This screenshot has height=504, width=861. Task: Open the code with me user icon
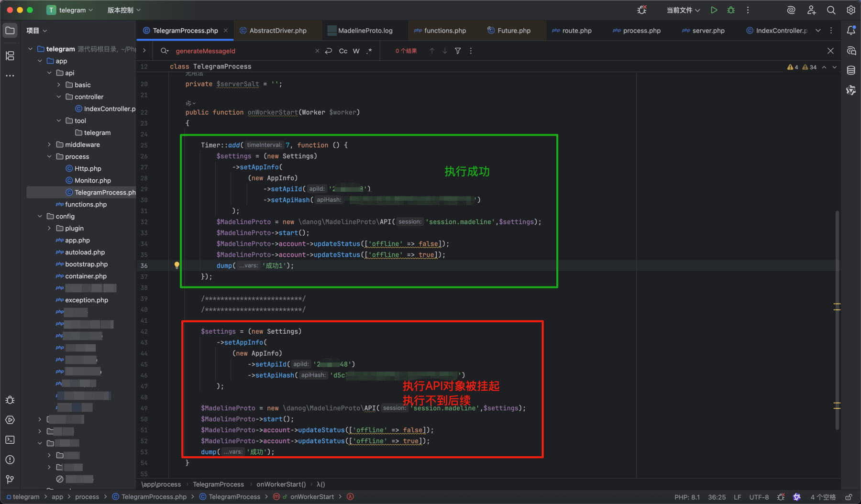click(x=812, y=10)
